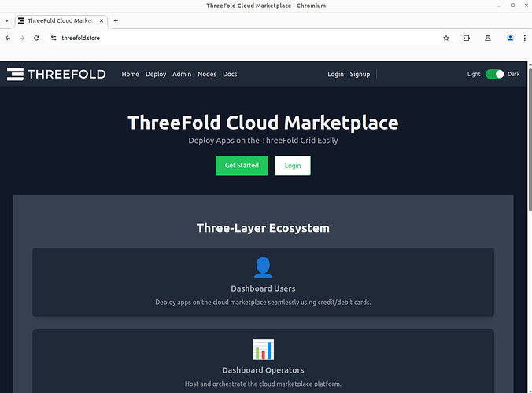
Task: Open a new browser tab
Action: [116, 20]
